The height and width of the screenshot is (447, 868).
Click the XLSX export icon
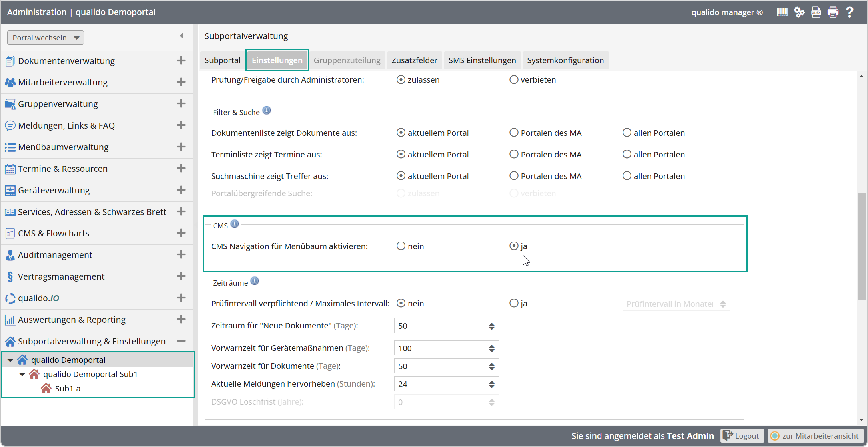[816, 12]
